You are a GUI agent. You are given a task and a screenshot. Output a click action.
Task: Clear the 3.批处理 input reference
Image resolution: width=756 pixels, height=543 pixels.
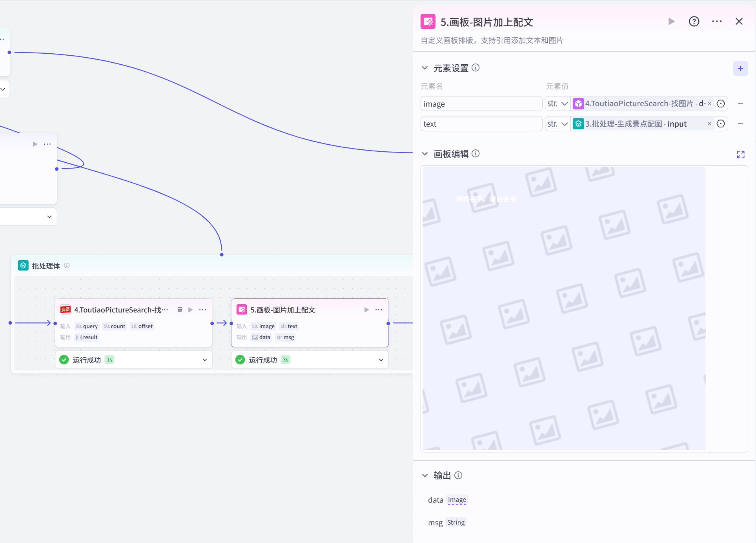(709, 124)
